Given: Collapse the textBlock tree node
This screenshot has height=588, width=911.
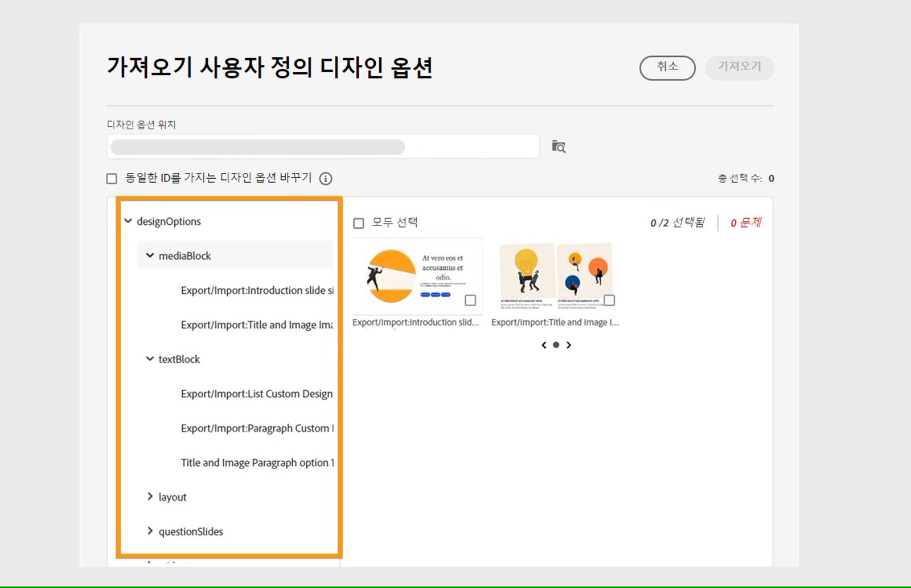Looking at the screenshot, I should 149,359.
